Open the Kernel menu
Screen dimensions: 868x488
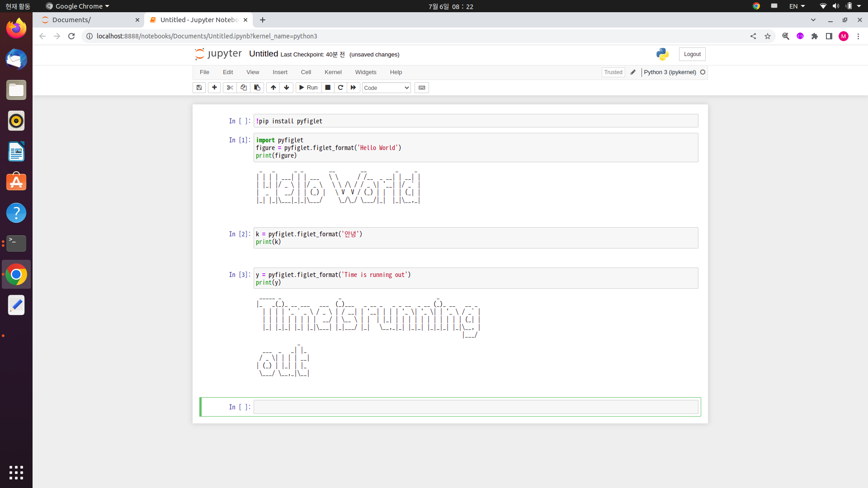click(333, 72)
